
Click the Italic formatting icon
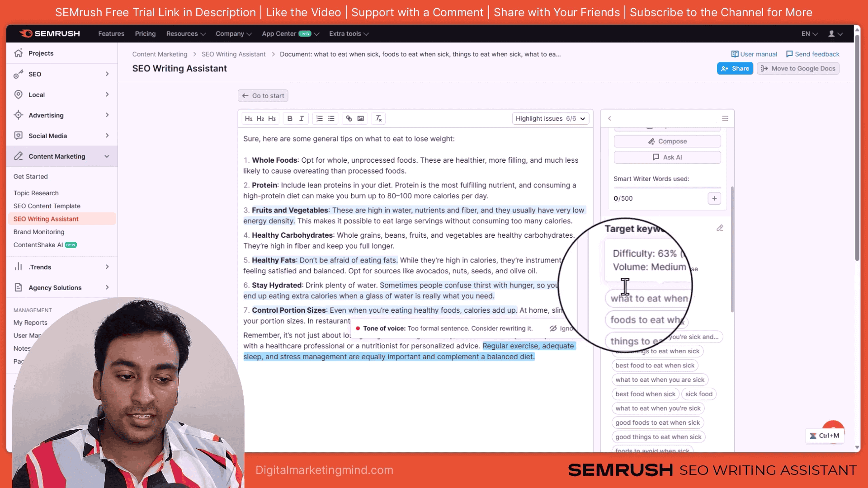(302, 118)
